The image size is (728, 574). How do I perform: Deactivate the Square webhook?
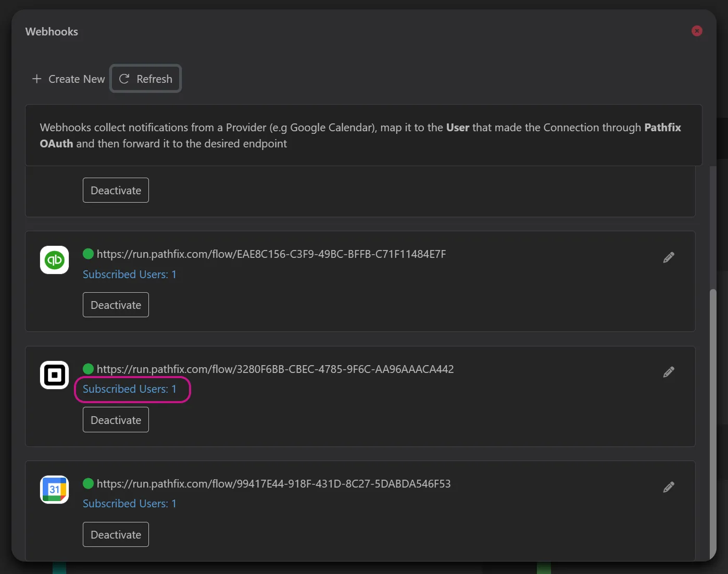(116, 420)
